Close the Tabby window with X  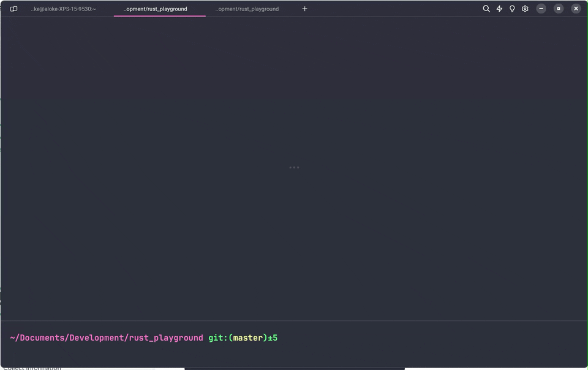point(575,9)
